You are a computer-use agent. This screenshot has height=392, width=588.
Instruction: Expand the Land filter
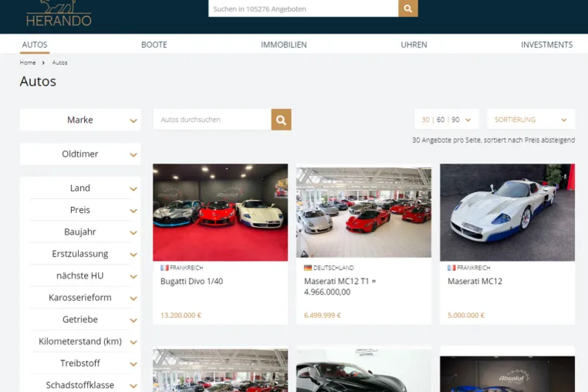[x=80, y=188]
